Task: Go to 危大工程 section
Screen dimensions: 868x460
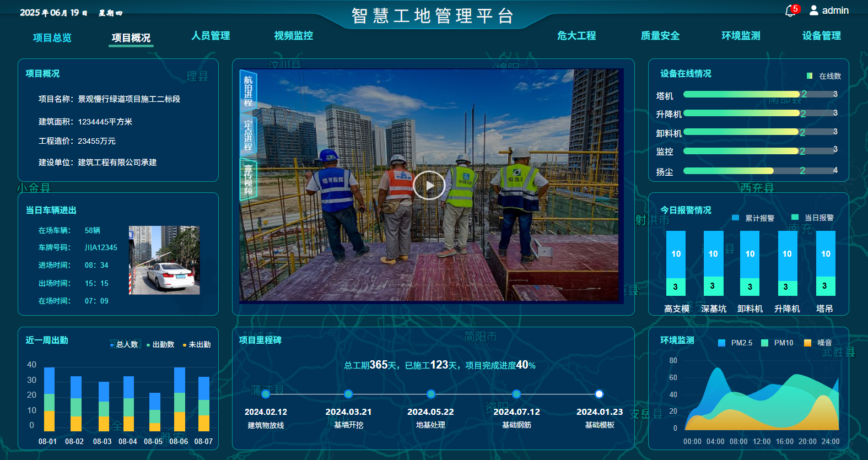Action: pyautogui.click(x=576, y=36)
